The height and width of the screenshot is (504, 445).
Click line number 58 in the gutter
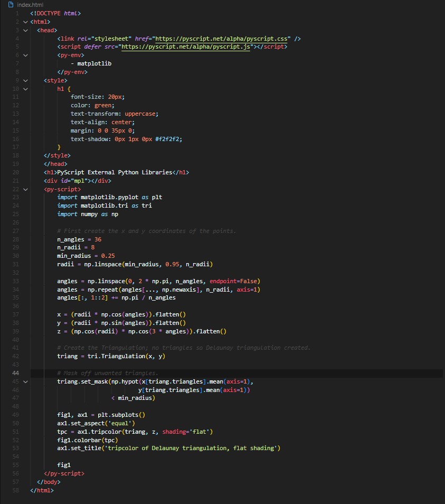coord(15,490)
